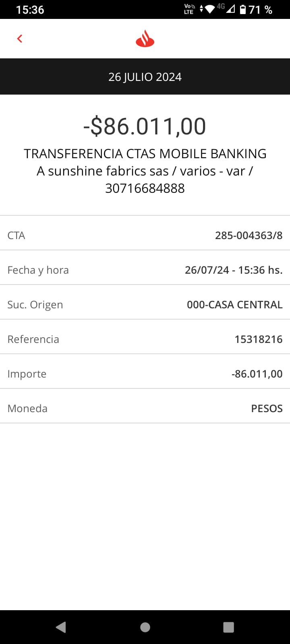Tap the Wi-Fi signal icon

pyautogui.click(x=209, y=9)
